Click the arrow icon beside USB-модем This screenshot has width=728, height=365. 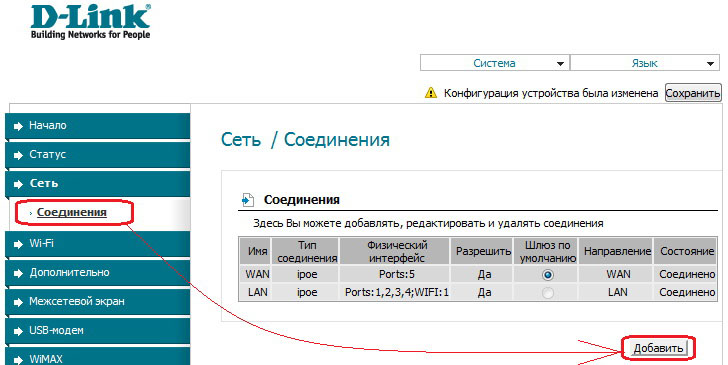18,331
